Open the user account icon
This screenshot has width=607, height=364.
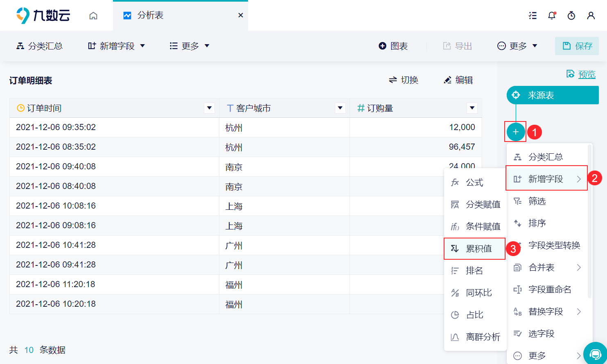tap(591, 16)
